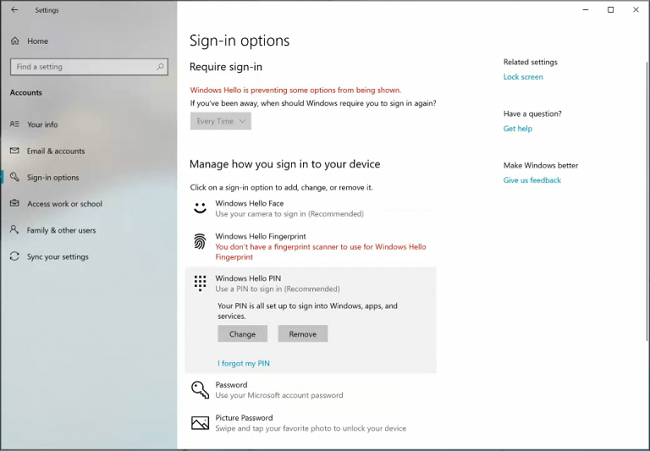Click the Home icon in sidebar

(15, 41)
